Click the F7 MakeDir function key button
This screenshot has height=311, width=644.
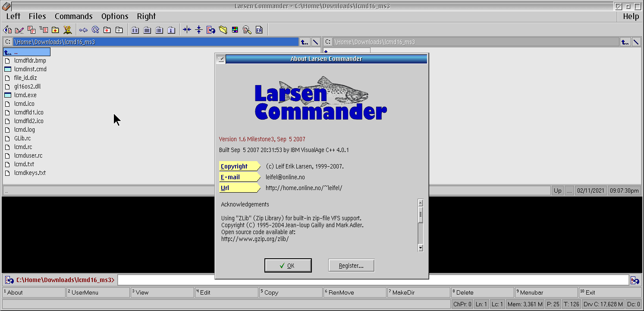[419, 292]
